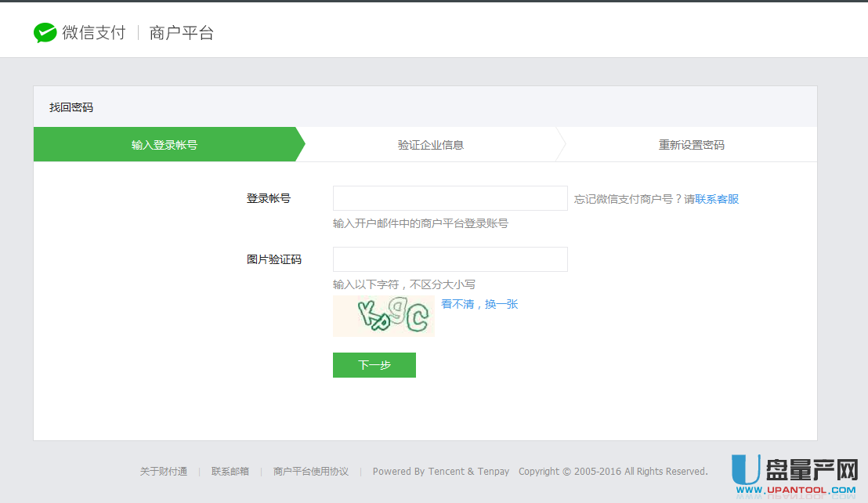Refresh captcha via 看不清，换一张 link
Screen dimensions: 868x503
pos(479,304)
